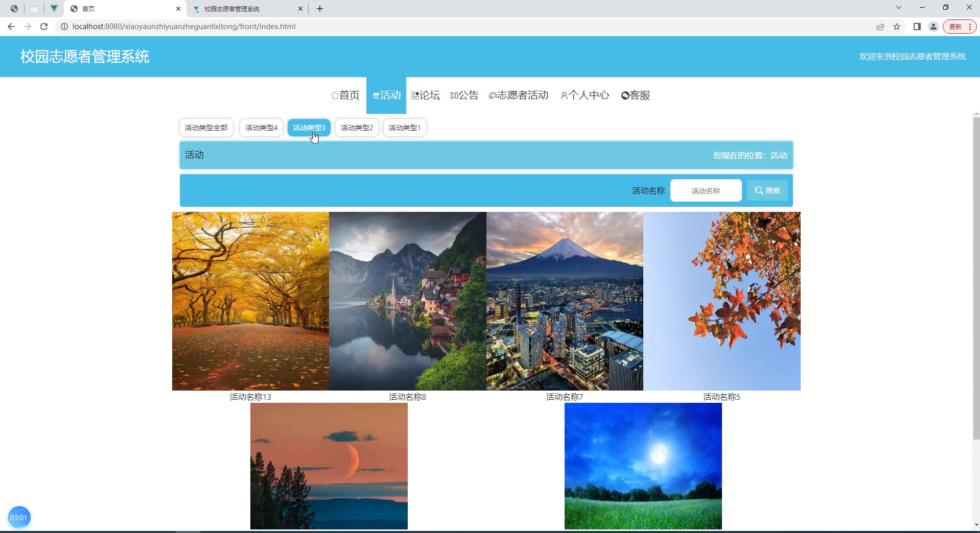Viewport: 980px width, 533px height.
Task: Filter by 活动类型4
Action: [261, 128]
